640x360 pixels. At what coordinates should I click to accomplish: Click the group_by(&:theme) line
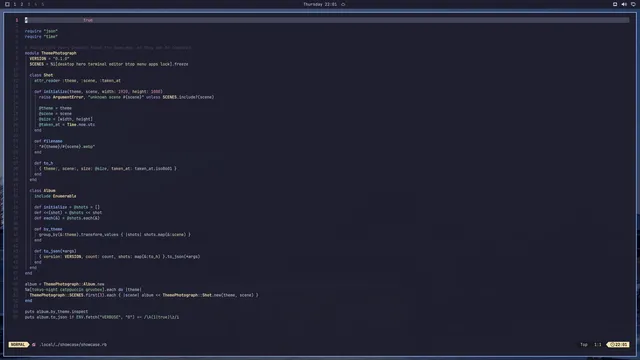click(115, 235)
